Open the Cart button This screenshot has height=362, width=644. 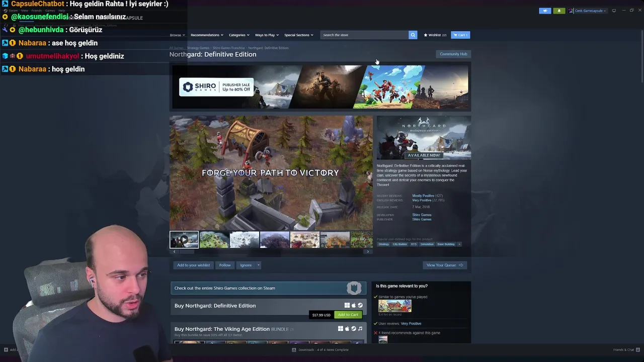(x=460, y=35)
